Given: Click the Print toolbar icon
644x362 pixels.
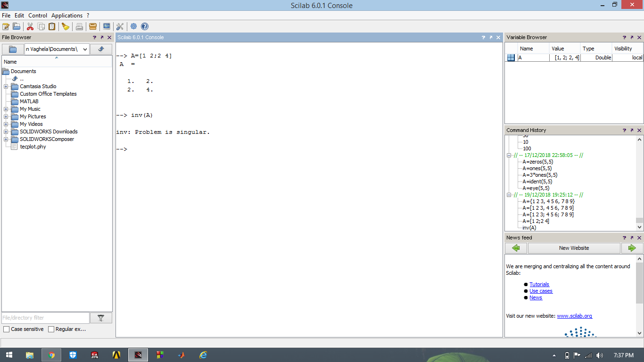Looking at the screenshot, I should 79,26.
